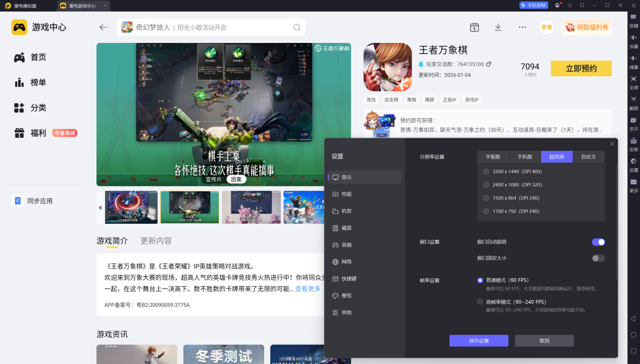This screenshot has width=640, height=364.
Task: Switch to 自定义 resolution tab
Action: coord(588,157)
